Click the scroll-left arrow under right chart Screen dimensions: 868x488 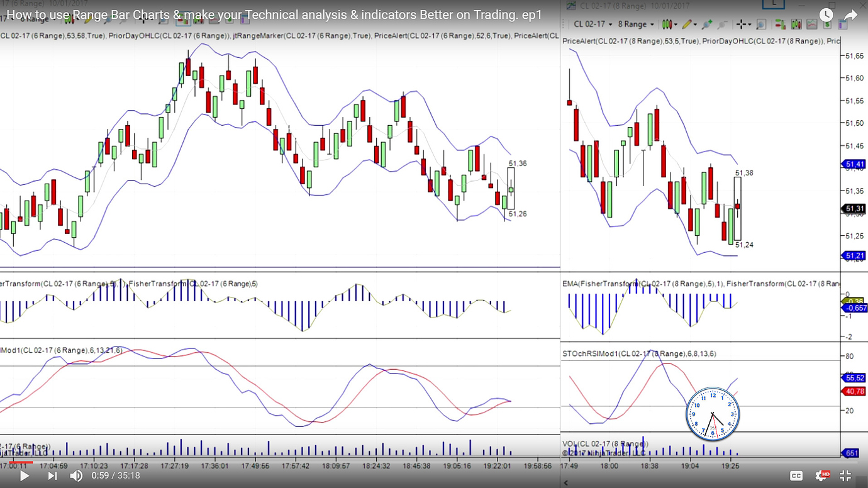coord(565,483)
